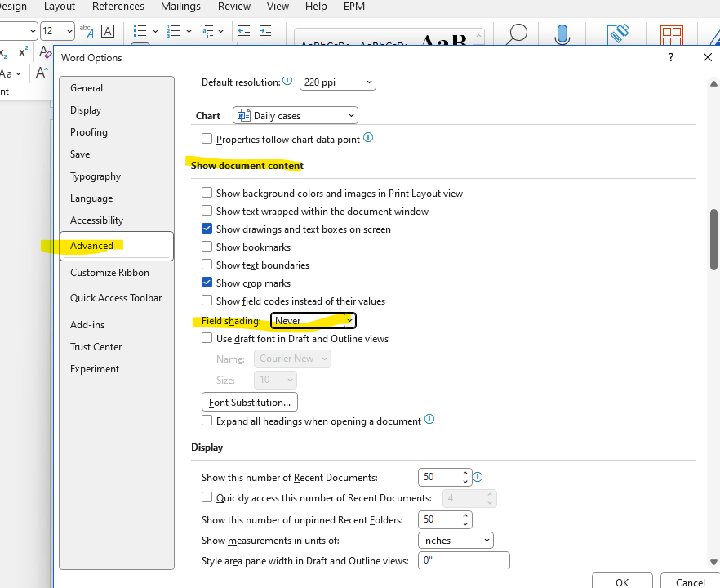
Task: Click the character border A icon
Action: pyautogui.click(x=108, y=31)
